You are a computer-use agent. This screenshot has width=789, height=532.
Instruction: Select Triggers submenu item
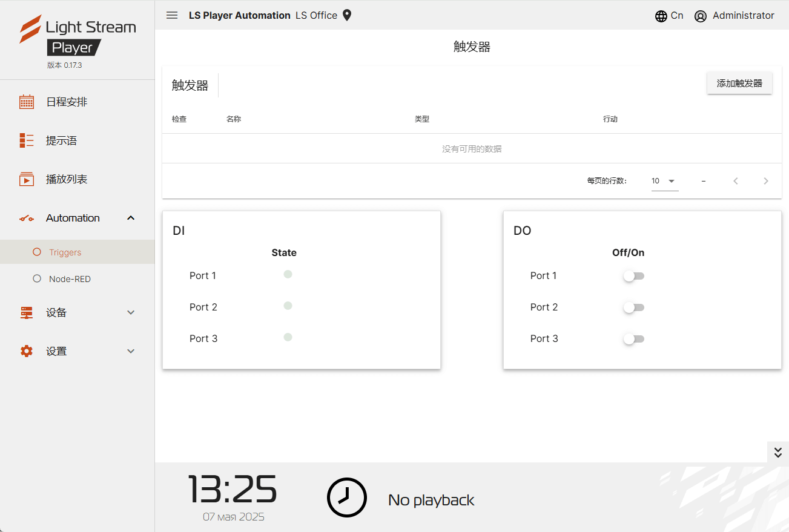[78, 252]
